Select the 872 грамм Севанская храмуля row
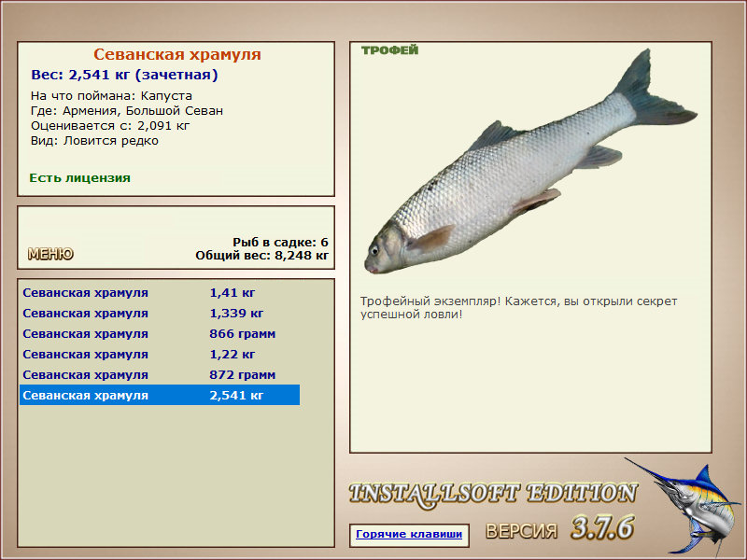 [x=160, y=375]
